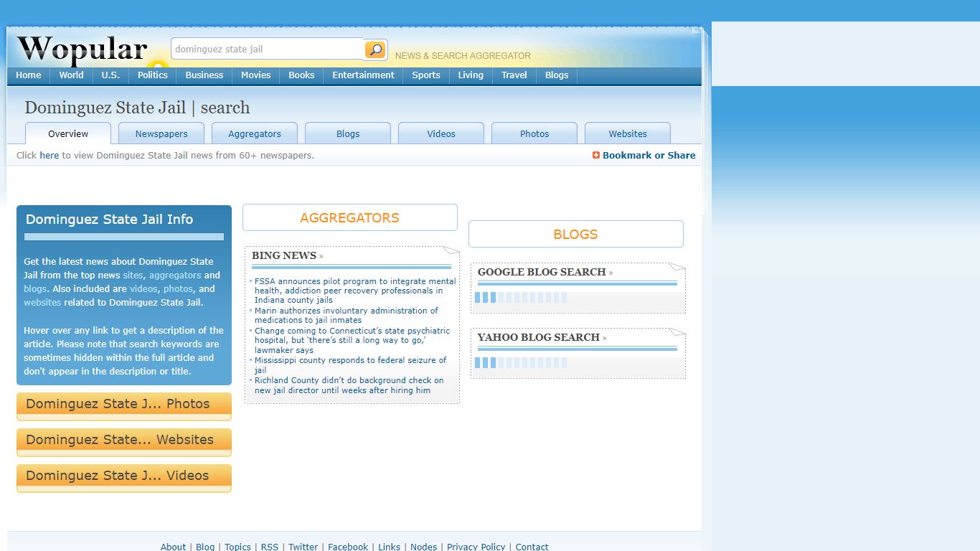The image size is (980, 551).
Task: Open the RSS footer link
Action: [270, 547]
